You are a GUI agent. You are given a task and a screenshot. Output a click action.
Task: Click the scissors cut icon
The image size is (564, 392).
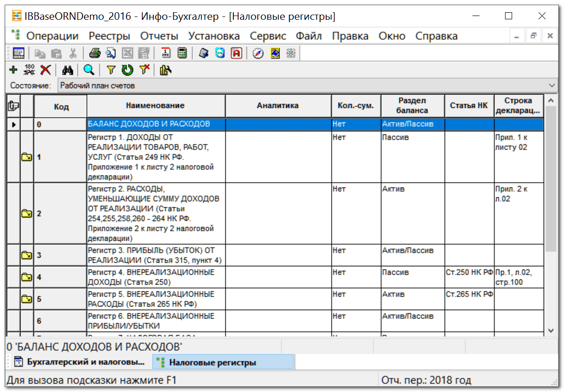[73, 54]
